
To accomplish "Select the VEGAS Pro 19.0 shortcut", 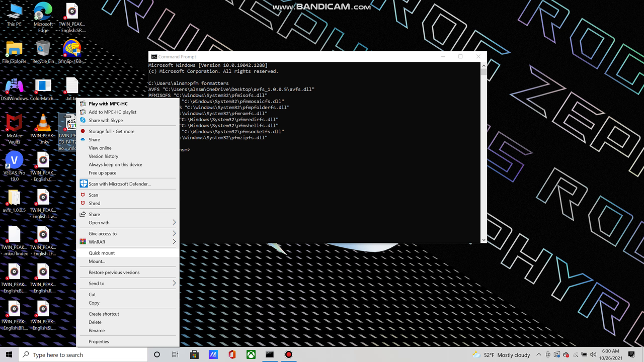I will [x=14, y=166].
